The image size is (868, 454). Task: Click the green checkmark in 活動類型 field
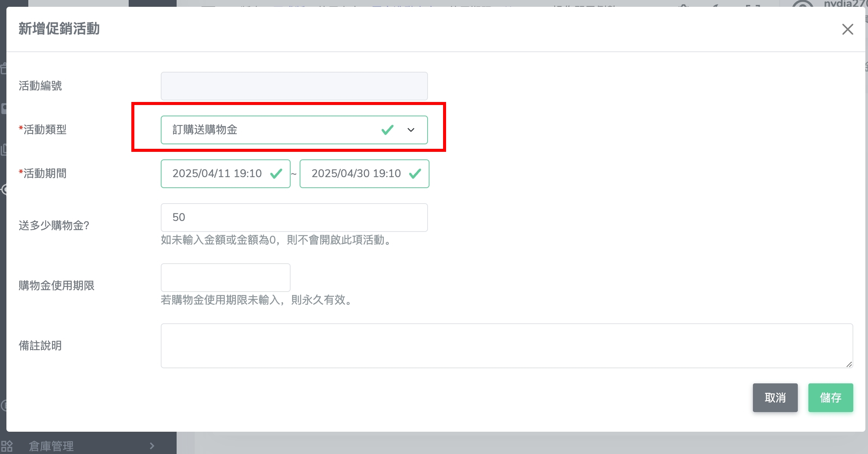[x=387, y=130]
